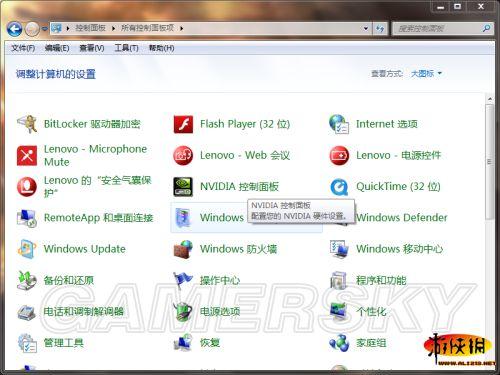Screen dimensions: 500x375
Task: Open the Programs and Features icon
Action: [339, 280]
